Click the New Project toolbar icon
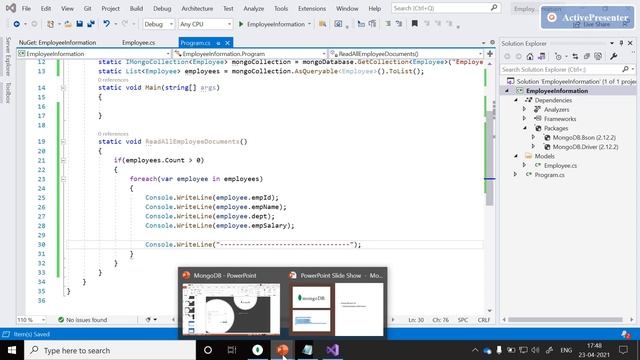 click(x=50, y=24)
